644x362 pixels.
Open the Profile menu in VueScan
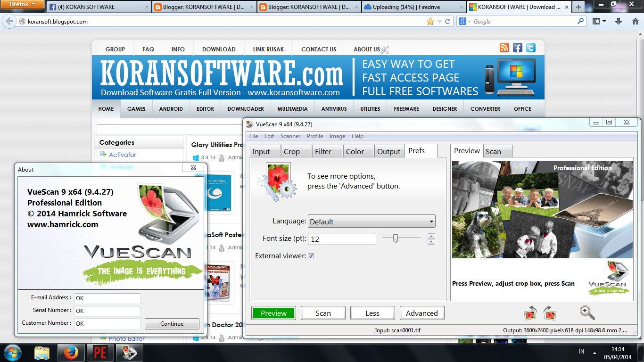tap(315, 136)
